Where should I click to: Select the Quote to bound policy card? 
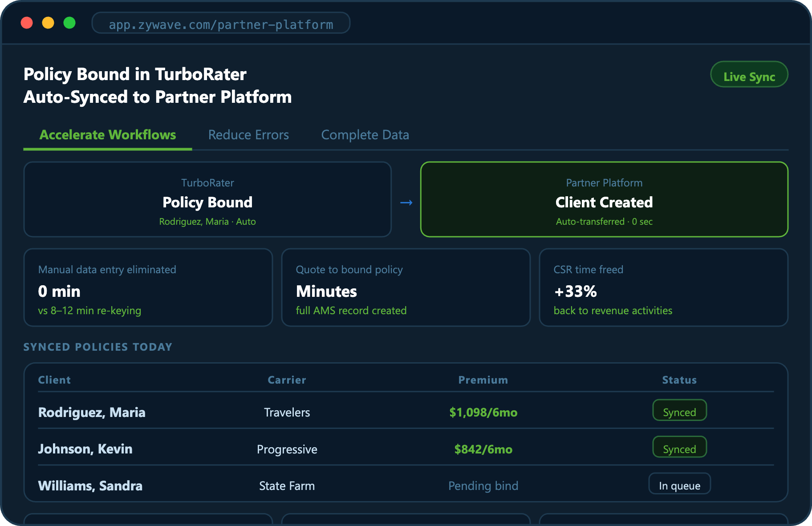tap(406, 287)
